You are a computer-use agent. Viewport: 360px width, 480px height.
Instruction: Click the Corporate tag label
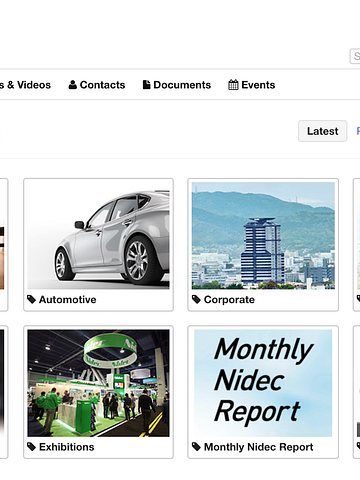pyautogui.click(x=229, y=300)
